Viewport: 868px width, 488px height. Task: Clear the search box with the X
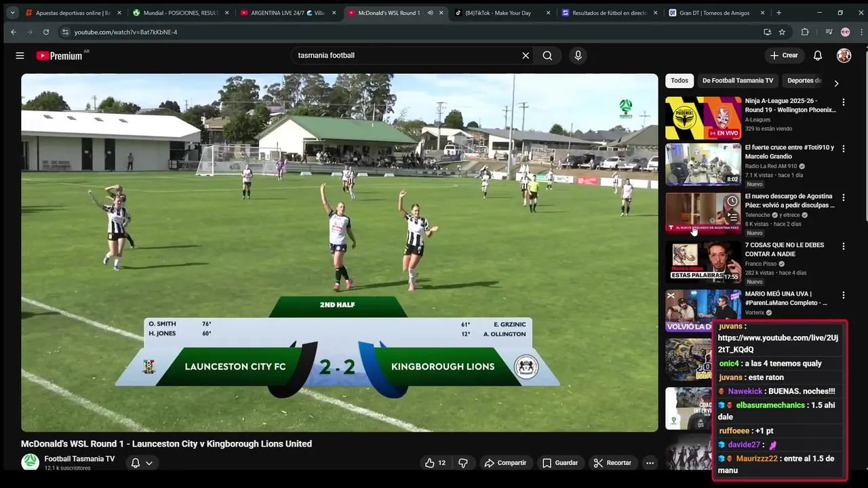coord(526,56)
